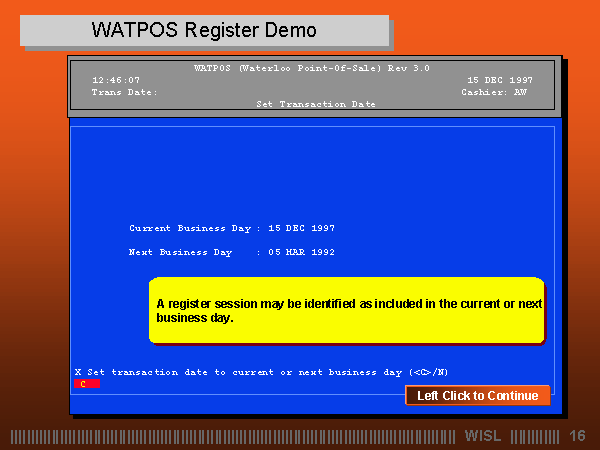
Task: Select the Current Business Day line
Action: coord(232,228)
